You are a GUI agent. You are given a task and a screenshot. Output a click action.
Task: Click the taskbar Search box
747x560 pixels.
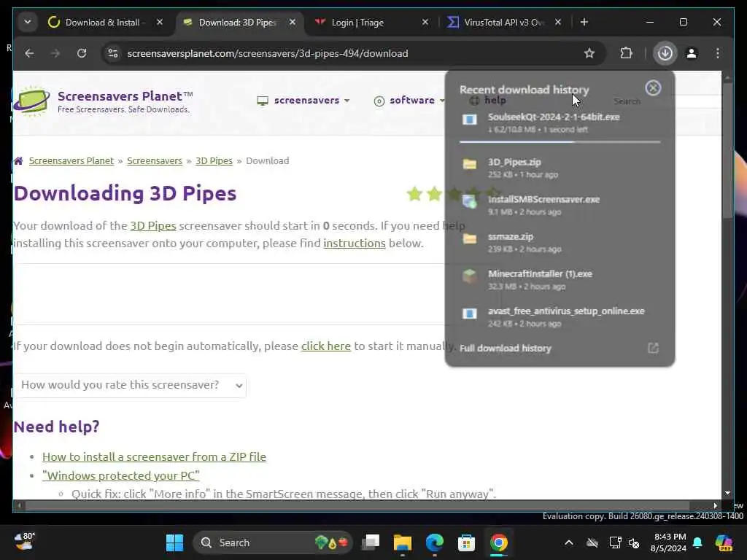pos(273,542)
